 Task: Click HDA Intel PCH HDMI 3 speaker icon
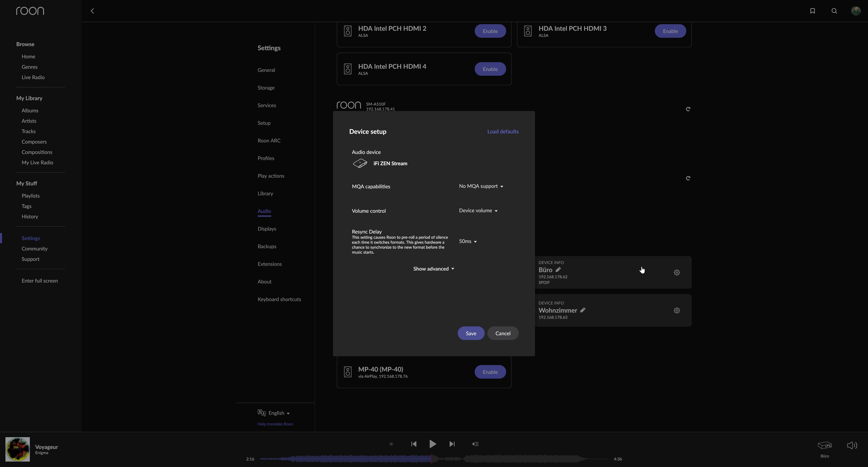pos(528,31)
